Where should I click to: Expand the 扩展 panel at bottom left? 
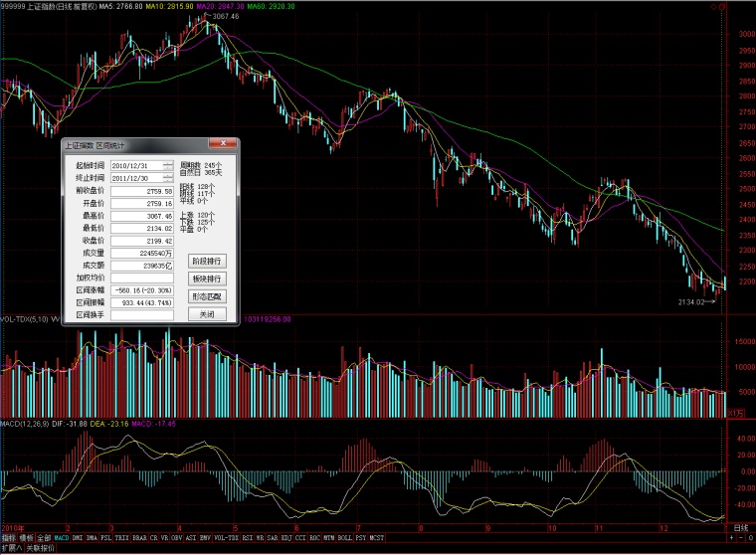(12, 548)
